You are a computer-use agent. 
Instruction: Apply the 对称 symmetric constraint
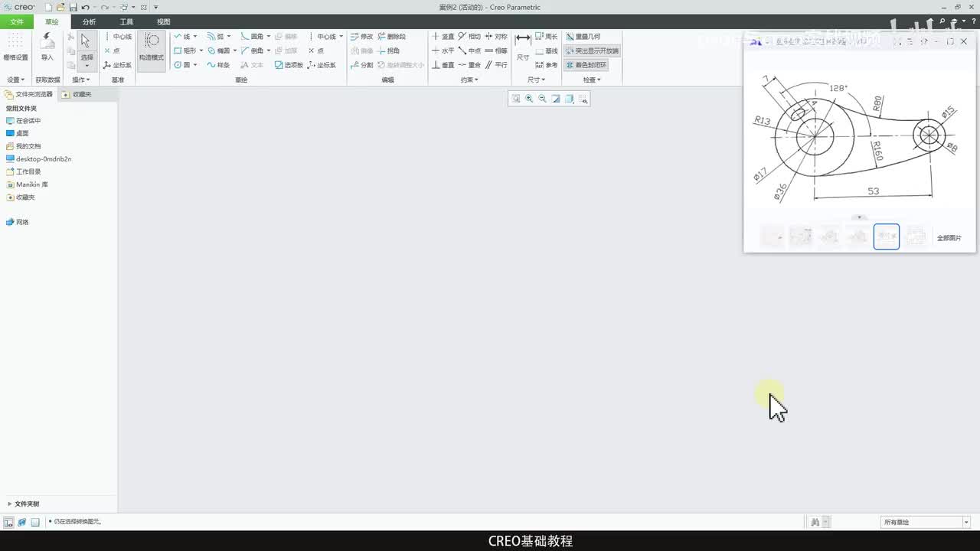click(x=496, y=36)
